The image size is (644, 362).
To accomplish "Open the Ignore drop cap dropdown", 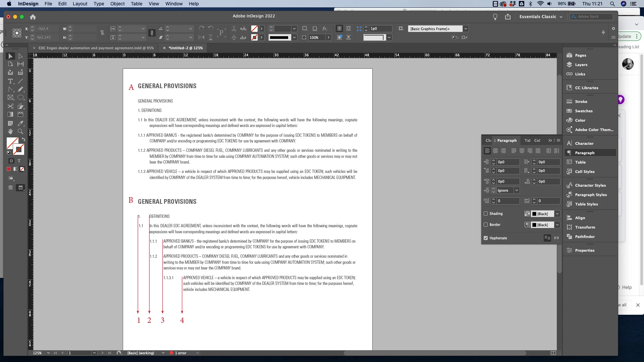I will click(517, 190).
